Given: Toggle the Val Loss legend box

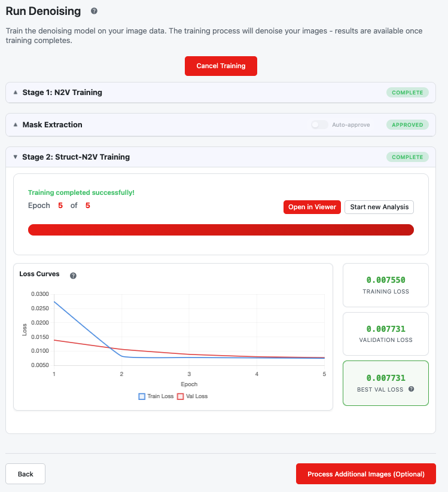Looking at the screenshot, I should coord(180,396).
